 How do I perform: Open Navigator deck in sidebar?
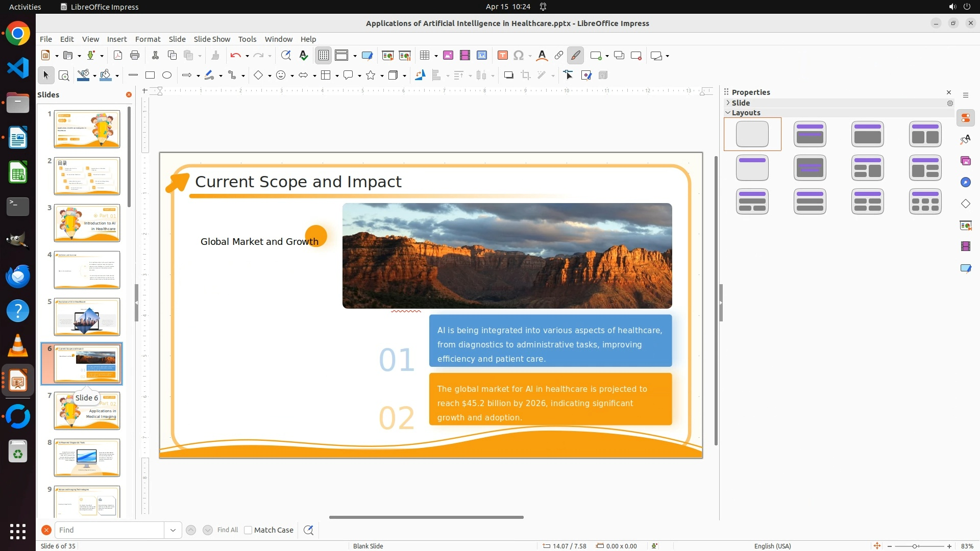[x=966, y=183]
